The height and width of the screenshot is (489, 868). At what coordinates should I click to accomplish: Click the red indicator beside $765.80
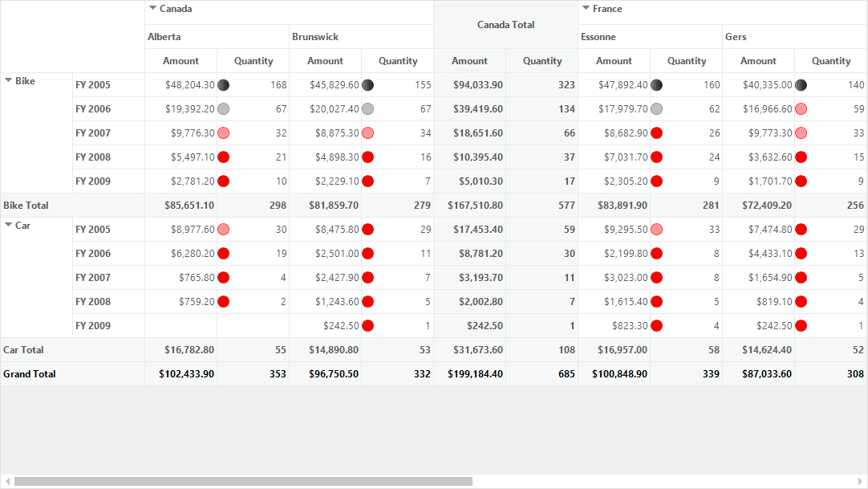tap(224, 278)
